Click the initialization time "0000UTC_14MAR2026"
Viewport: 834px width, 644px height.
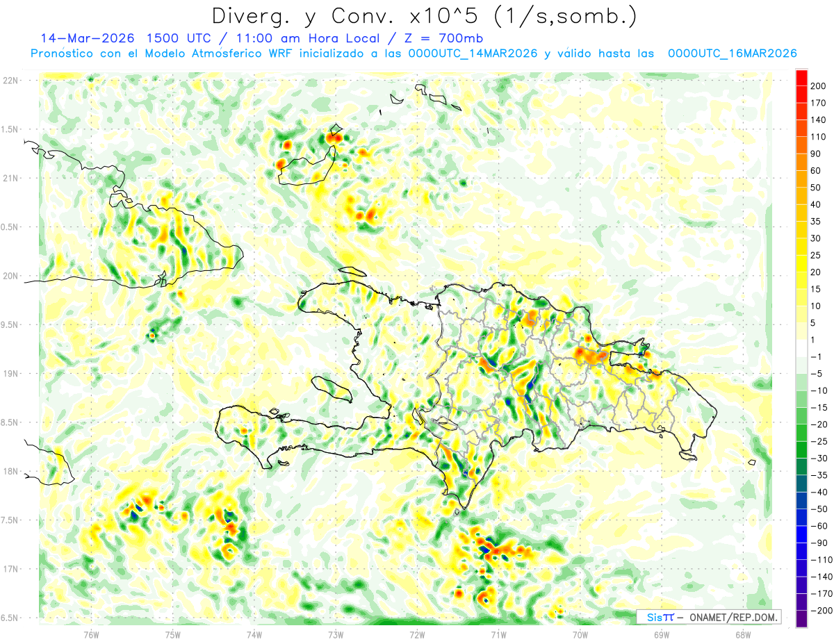[x=473, y=53]
